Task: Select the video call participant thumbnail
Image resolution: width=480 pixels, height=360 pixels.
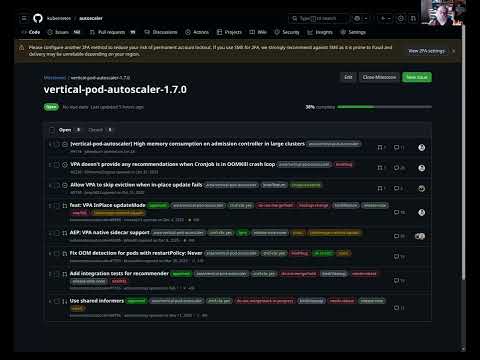Action: (x=443, y=12)
